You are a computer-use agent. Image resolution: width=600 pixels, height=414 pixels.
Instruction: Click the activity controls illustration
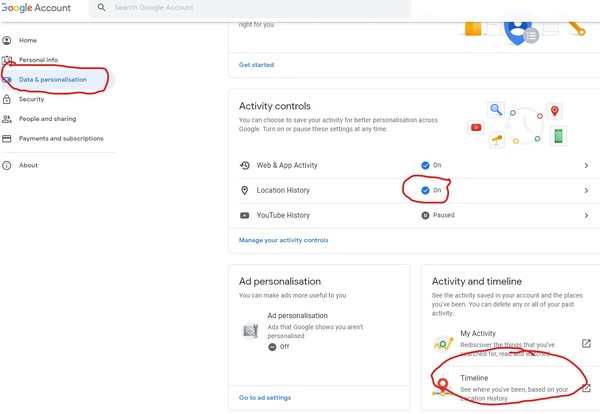[x=517, y=126]
